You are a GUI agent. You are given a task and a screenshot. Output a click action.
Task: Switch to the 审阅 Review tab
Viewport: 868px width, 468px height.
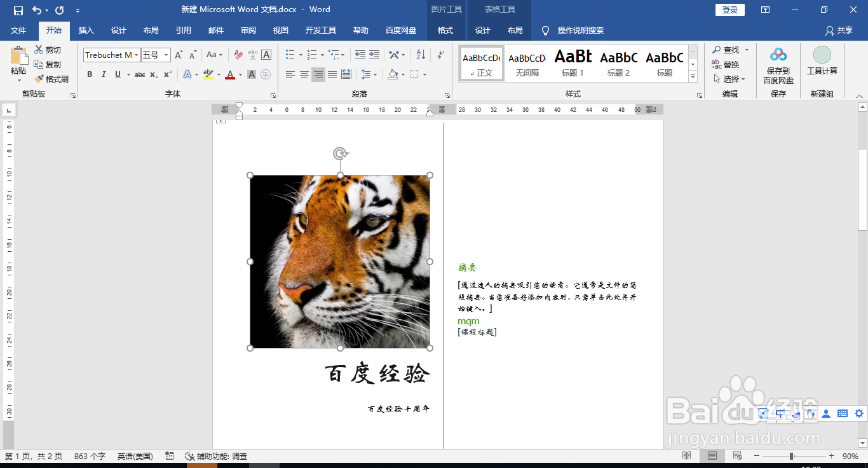pos(248,31)
